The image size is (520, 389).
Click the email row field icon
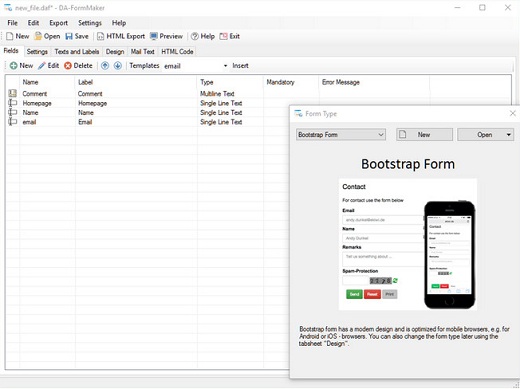tap(12, 122)
